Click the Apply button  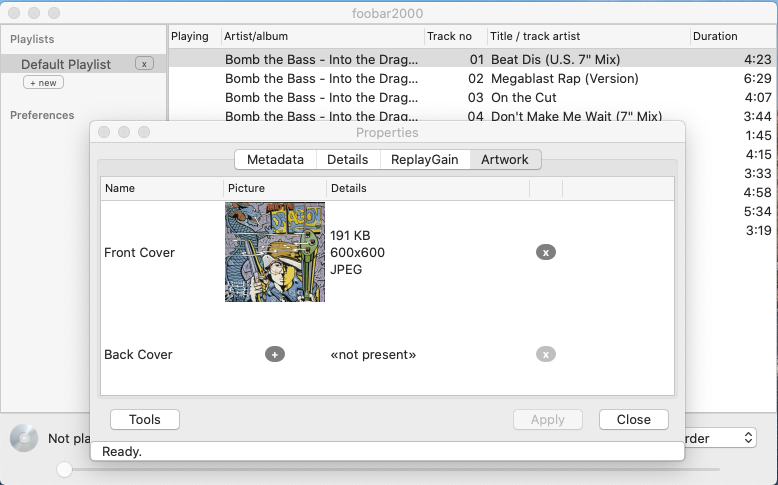click(548, 419)
